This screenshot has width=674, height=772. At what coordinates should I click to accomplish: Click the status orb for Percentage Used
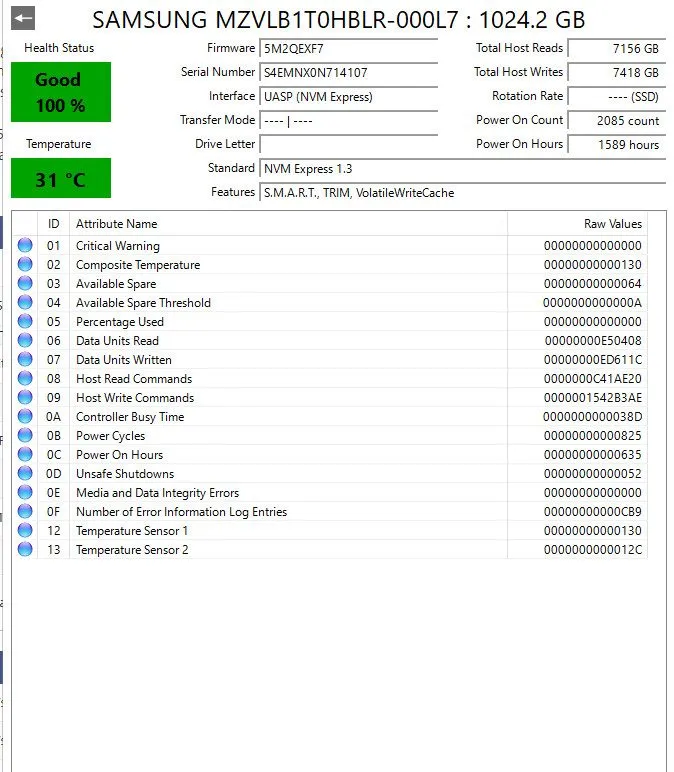click(x=25, y=321)
